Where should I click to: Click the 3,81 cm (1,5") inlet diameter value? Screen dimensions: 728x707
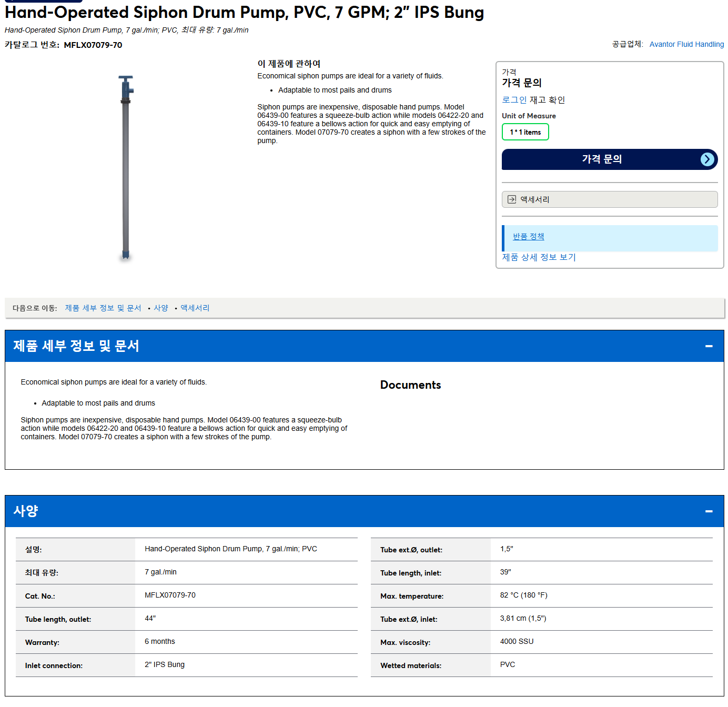tap(523, 619)
